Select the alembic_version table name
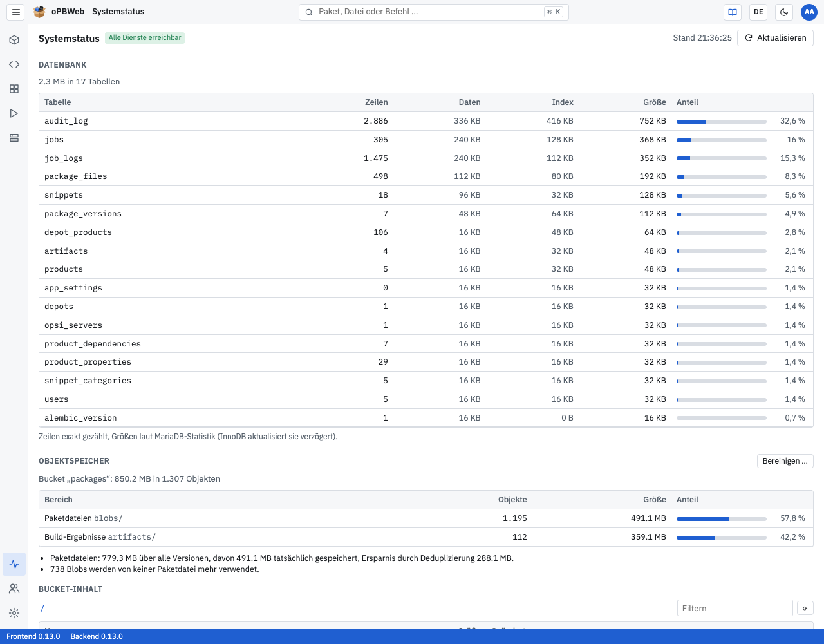 click(80, 418)
